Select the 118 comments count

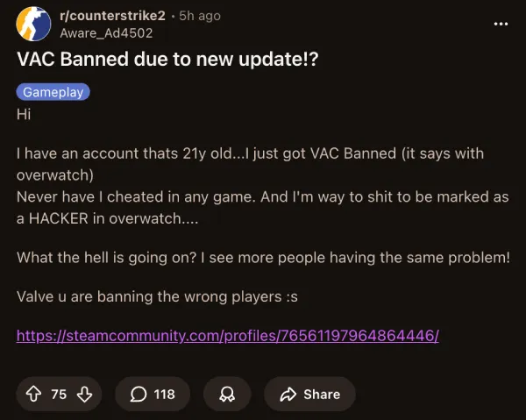tap(165, 395)
